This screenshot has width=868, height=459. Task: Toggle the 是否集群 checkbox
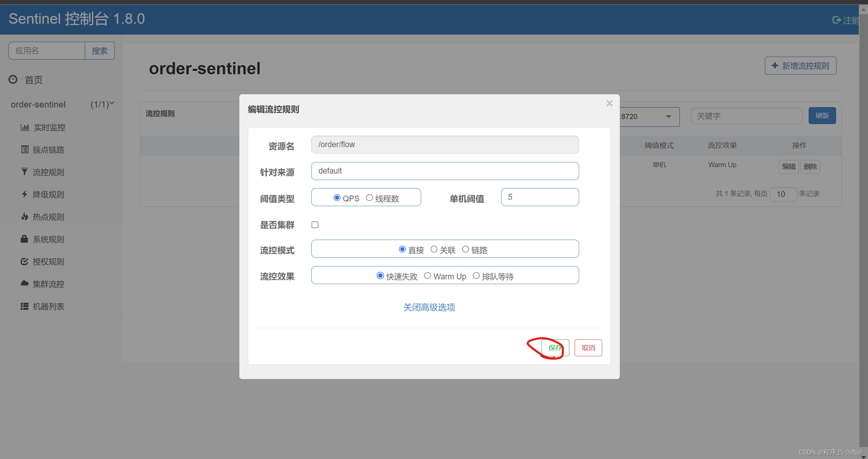[x=315, y=225]
